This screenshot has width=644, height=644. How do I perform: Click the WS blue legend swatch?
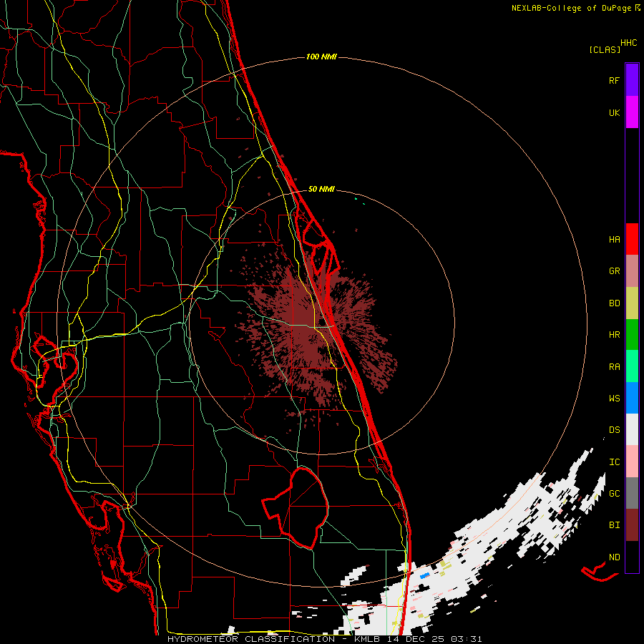pyautogui.click(x=632, y=398)
